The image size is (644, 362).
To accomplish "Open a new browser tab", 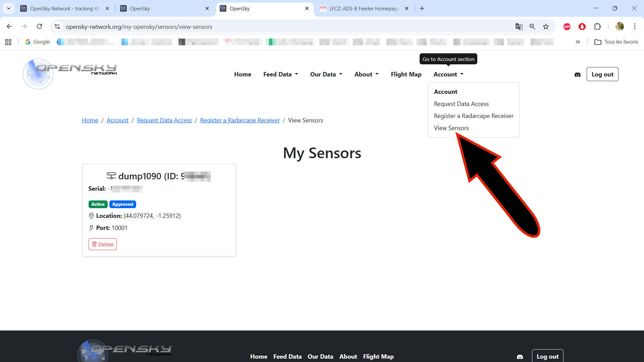I will (422, 8).
